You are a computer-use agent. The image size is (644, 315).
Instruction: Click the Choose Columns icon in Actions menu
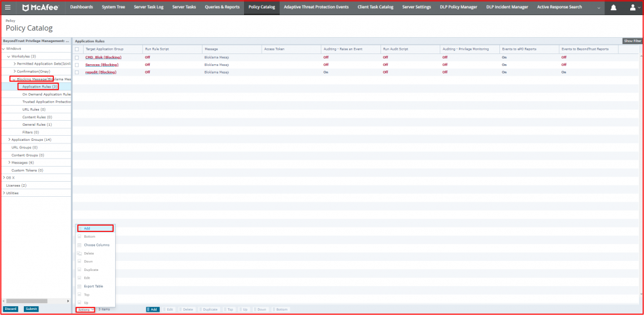pyautogui.click(x=79, y=245)
